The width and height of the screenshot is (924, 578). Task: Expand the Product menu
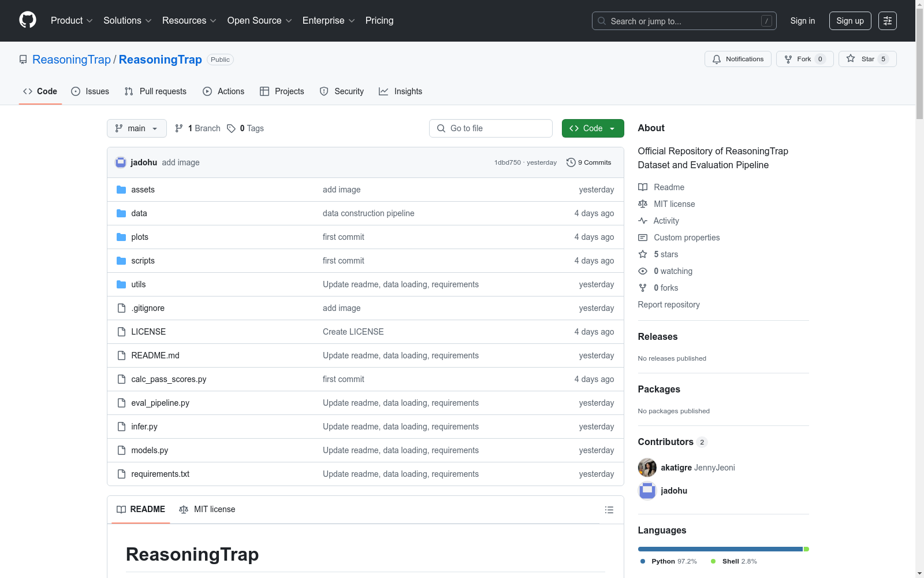pos(72,21)
